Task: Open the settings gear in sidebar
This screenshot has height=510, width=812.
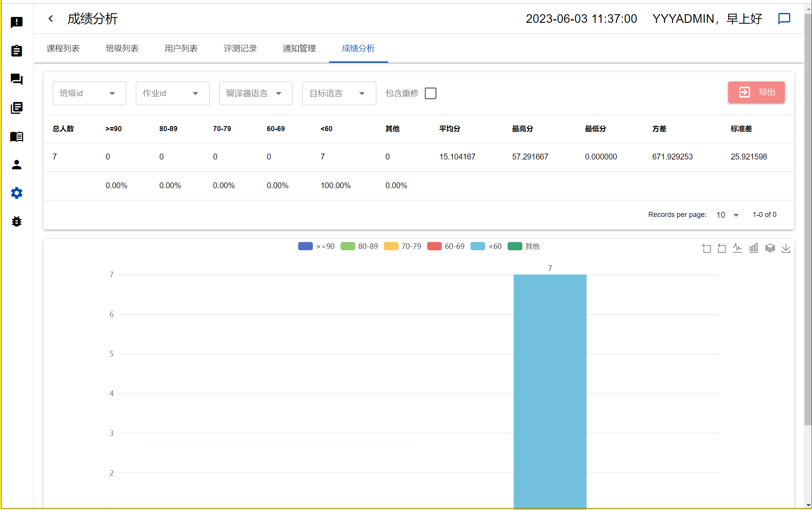Action: 17,193
